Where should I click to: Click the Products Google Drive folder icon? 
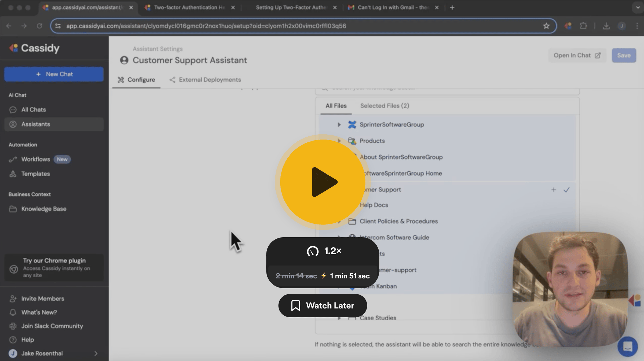(x=352, y=141)
